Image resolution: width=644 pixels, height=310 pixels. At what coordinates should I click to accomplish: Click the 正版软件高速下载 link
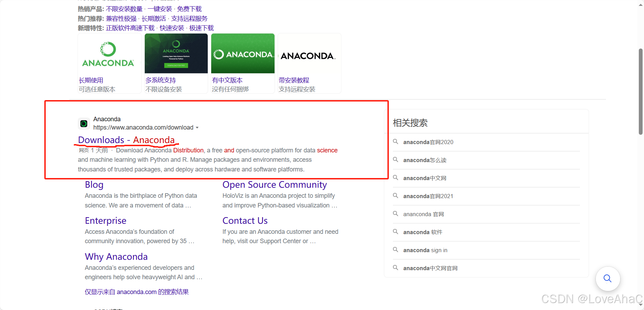pyautogui.click(x=130, y=28)
